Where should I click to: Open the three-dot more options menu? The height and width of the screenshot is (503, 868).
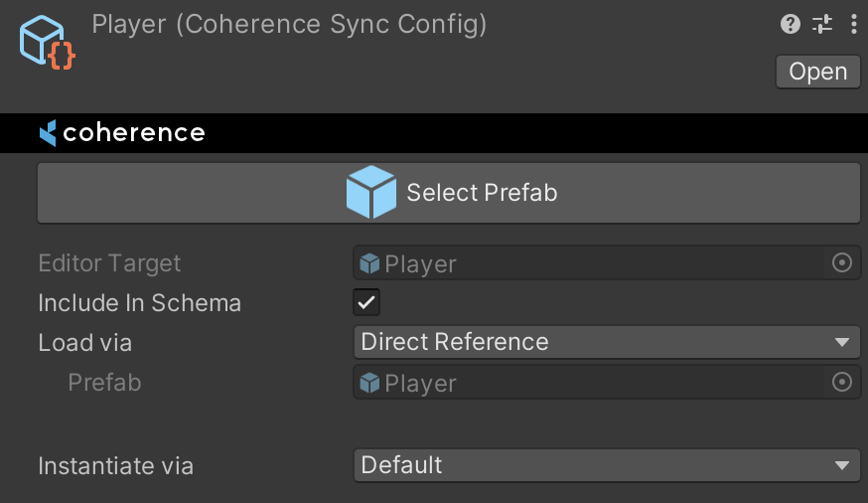pos(853,24)
